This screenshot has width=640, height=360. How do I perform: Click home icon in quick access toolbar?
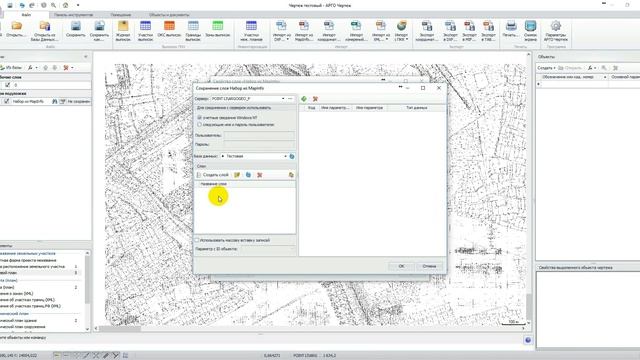(65, 5)
